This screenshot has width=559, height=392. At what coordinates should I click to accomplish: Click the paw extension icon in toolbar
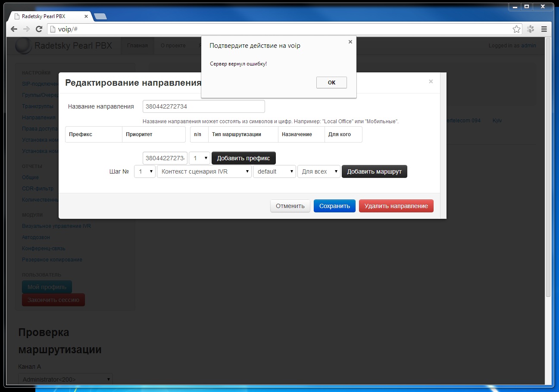click(531, 29)
